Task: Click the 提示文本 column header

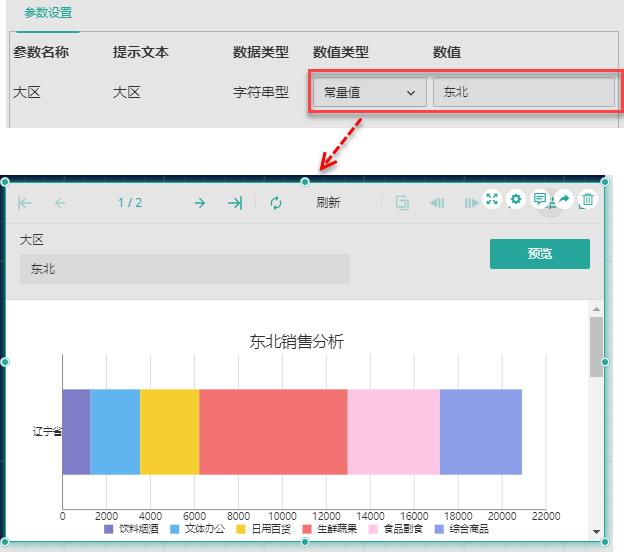Action: [x=141, y=52]
